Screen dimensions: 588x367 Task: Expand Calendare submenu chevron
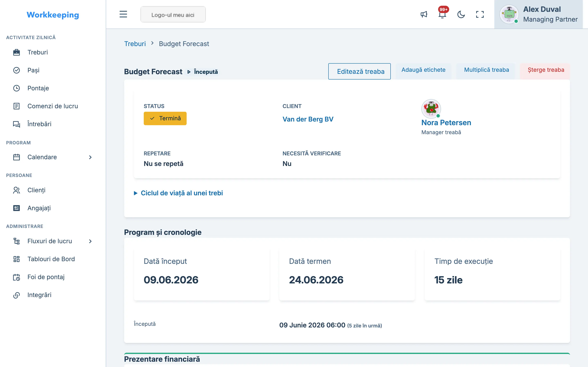click(x=90, y=157)
